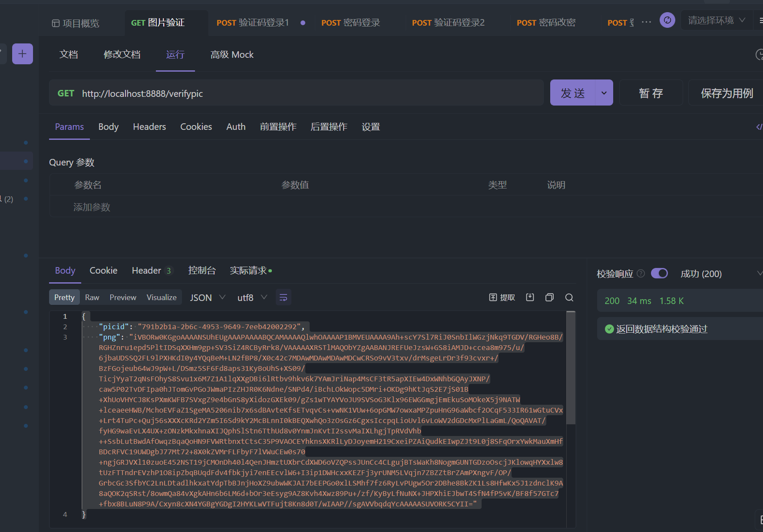Viewport: 763px width, 532px height.
Task: Select the Preview view mode
Action: coord(123,297)
